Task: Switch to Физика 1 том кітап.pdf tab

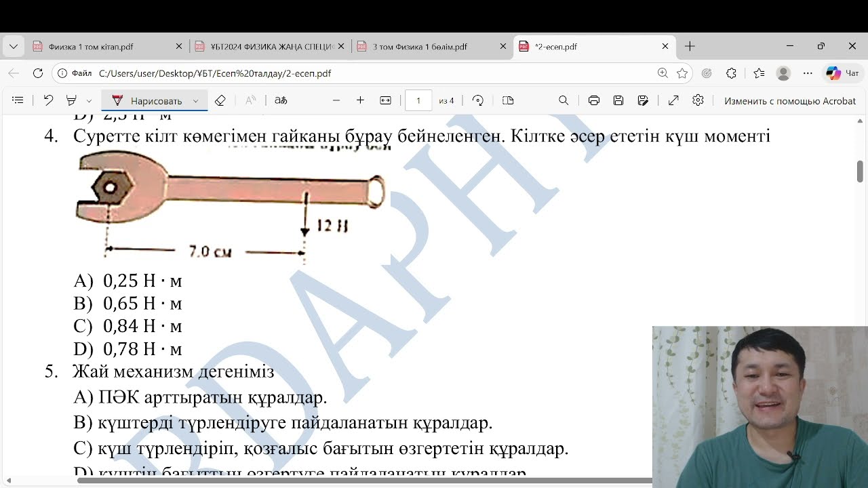Action: pos(91,47)
